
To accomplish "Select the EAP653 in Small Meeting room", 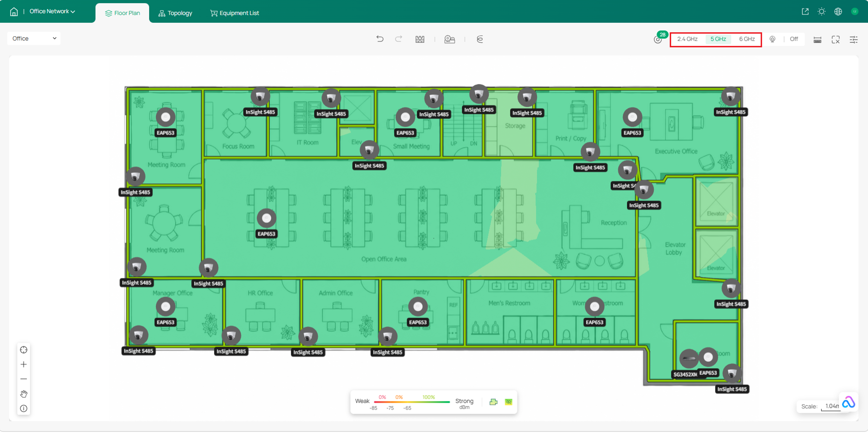I will coord(405,117).
